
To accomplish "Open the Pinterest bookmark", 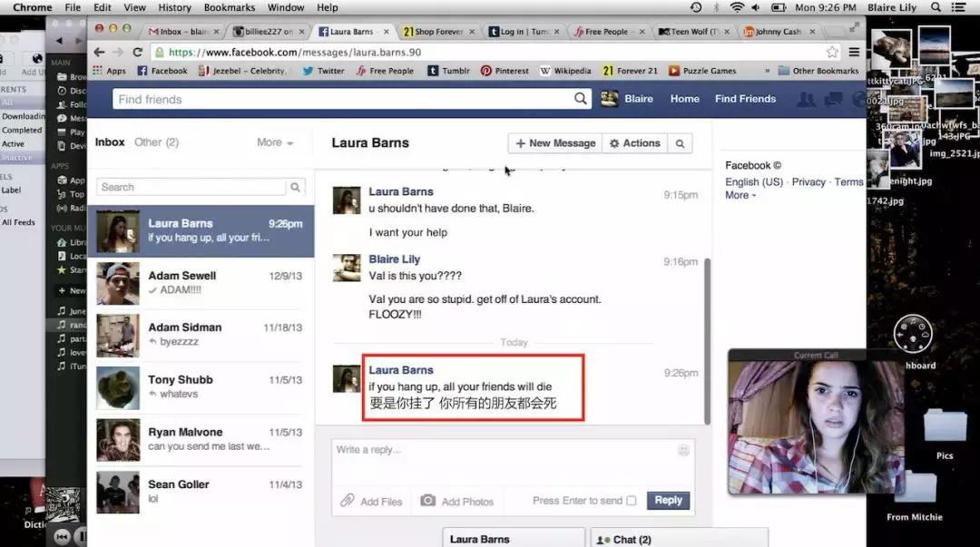I will pos(505,71).
